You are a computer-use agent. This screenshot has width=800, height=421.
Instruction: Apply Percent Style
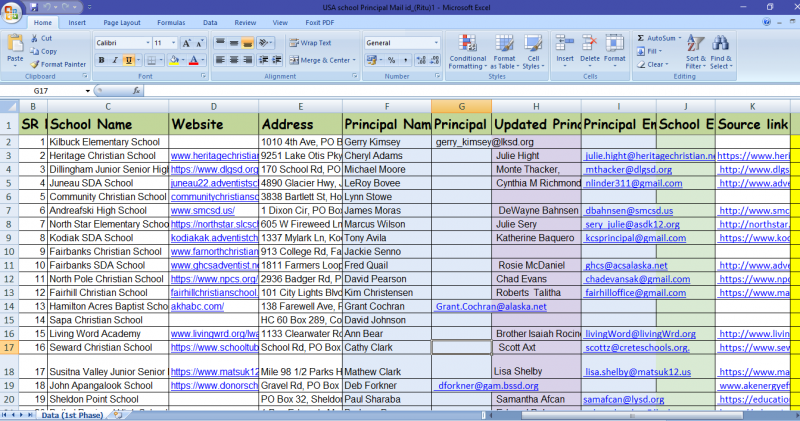pos(391,60)
